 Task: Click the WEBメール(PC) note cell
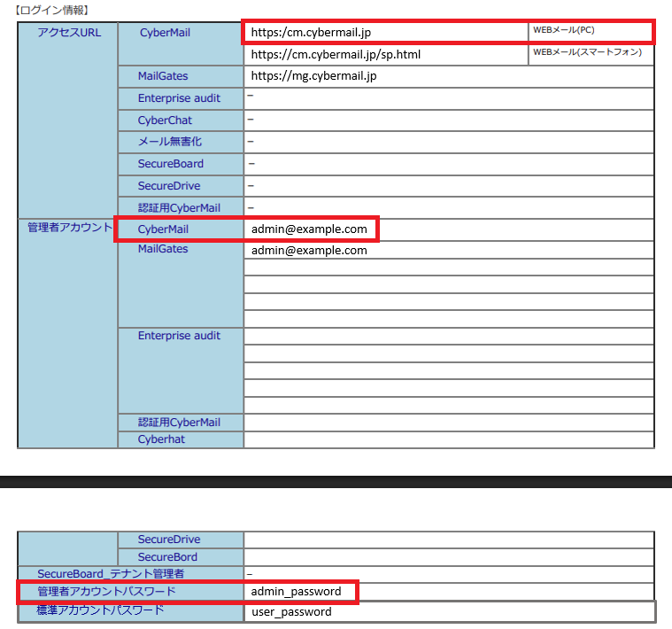(563, 30)
